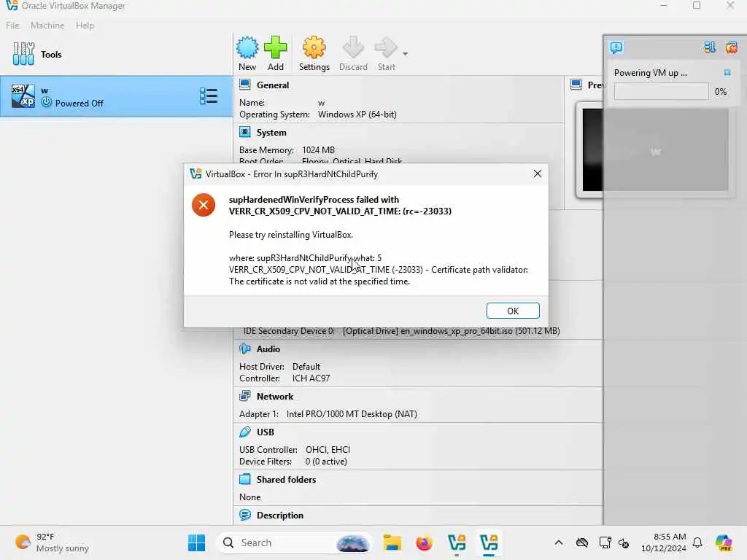Screen dimensions: 747x560
Task: Click the System section chip icon
Action: (245, 132)
